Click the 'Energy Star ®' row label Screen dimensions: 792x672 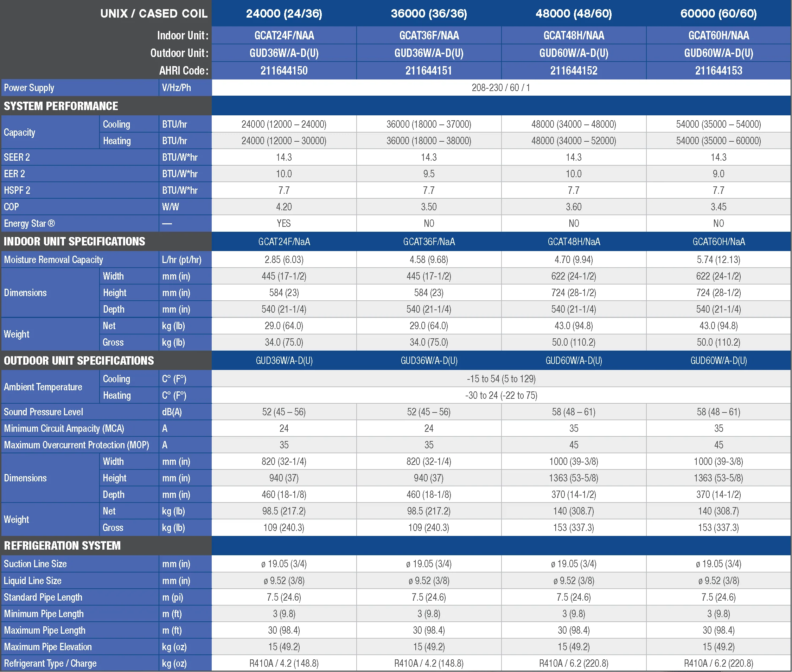point(29,223)
